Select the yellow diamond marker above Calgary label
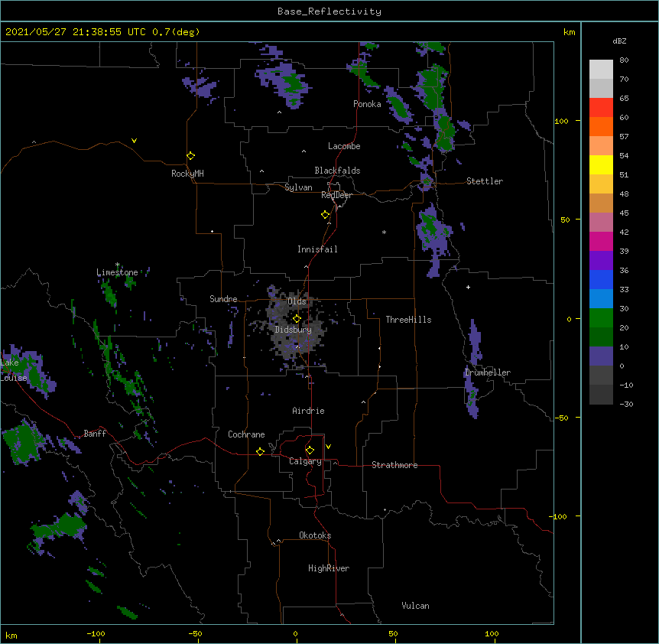 310,450
